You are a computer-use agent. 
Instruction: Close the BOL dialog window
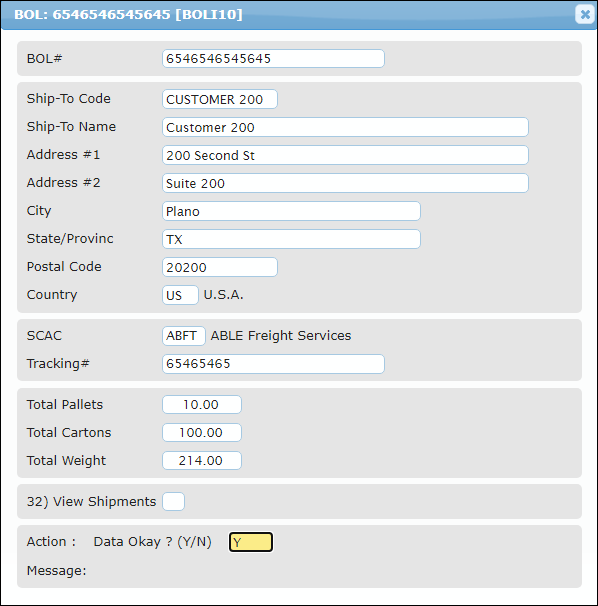click(x=584, y=14)
